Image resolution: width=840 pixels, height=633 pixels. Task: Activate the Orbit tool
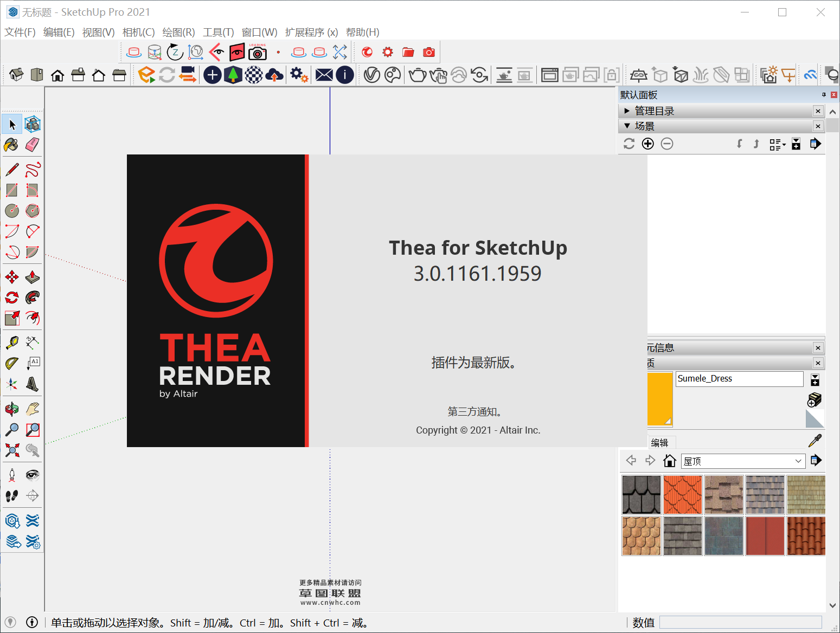pyautogui.click(x=12, y=409)
